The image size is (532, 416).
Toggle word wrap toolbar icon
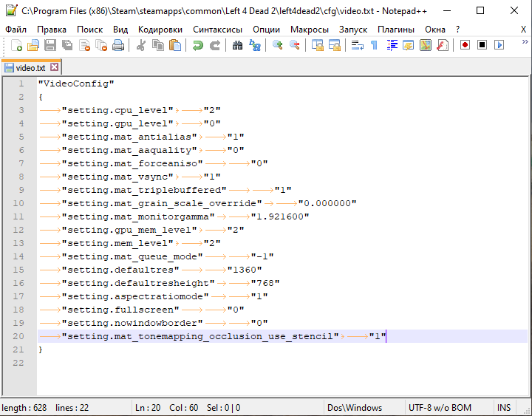coord(358,45)
